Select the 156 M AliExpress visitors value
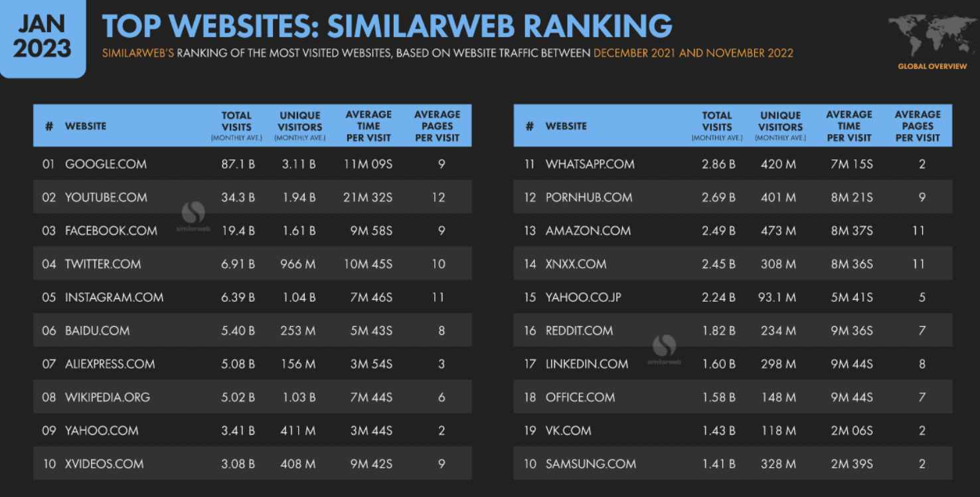980x497 pixels. [x=299, y=363]
